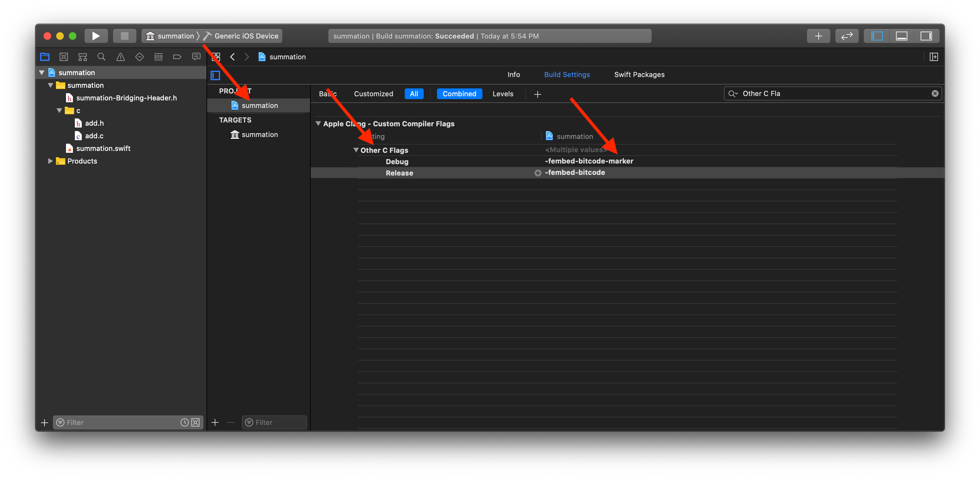
Task: Click the code review arrows button
Action: [x=846, y=36]
